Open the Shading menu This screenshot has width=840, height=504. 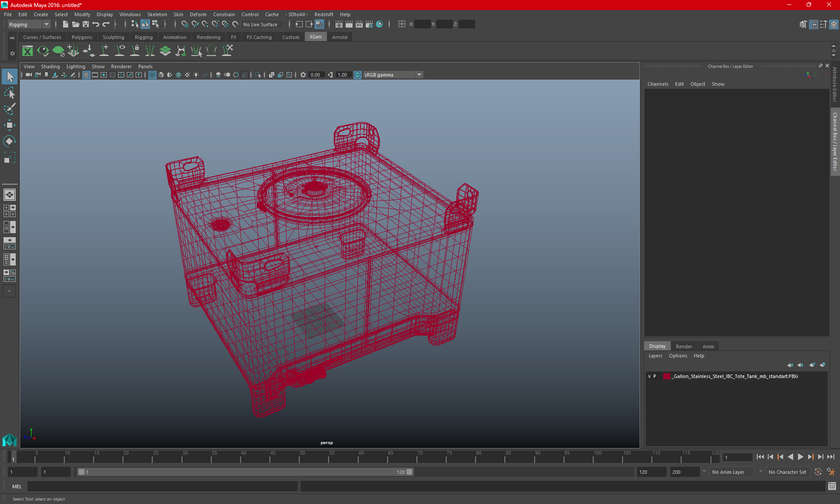point(50,66)
